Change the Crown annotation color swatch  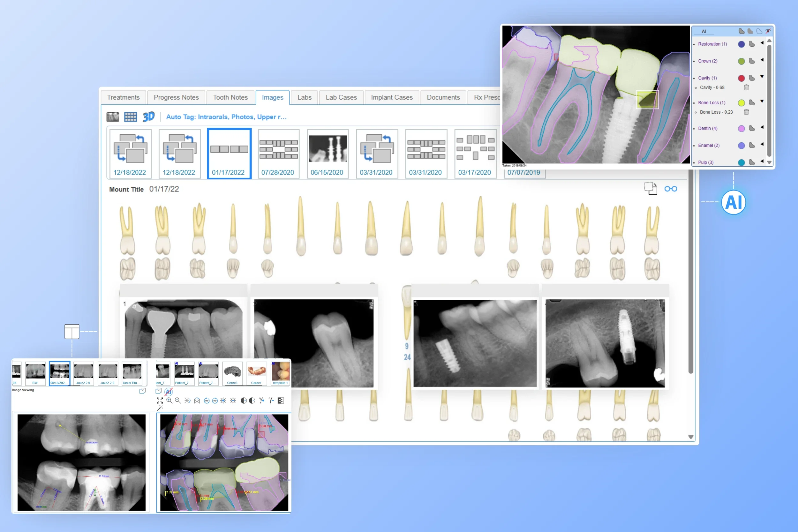pyautogui.click(x=742, y=61)
